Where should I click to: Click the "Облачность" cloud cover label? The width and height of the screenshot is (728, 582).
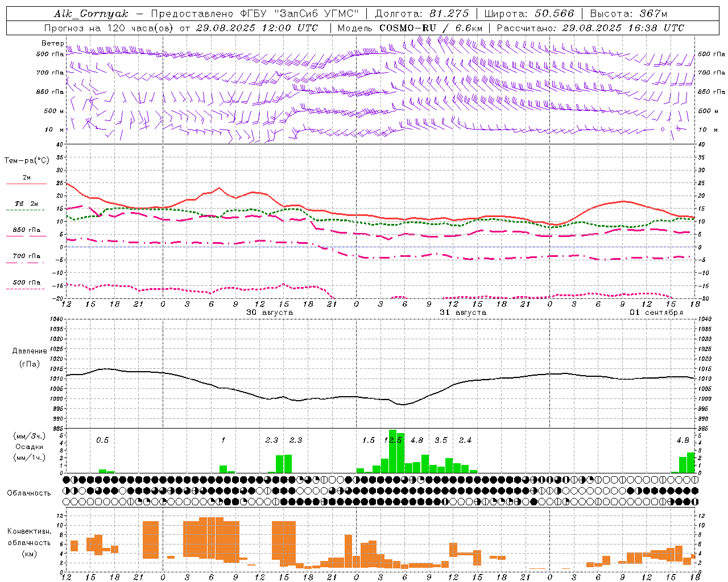click(x=29, y=493)
